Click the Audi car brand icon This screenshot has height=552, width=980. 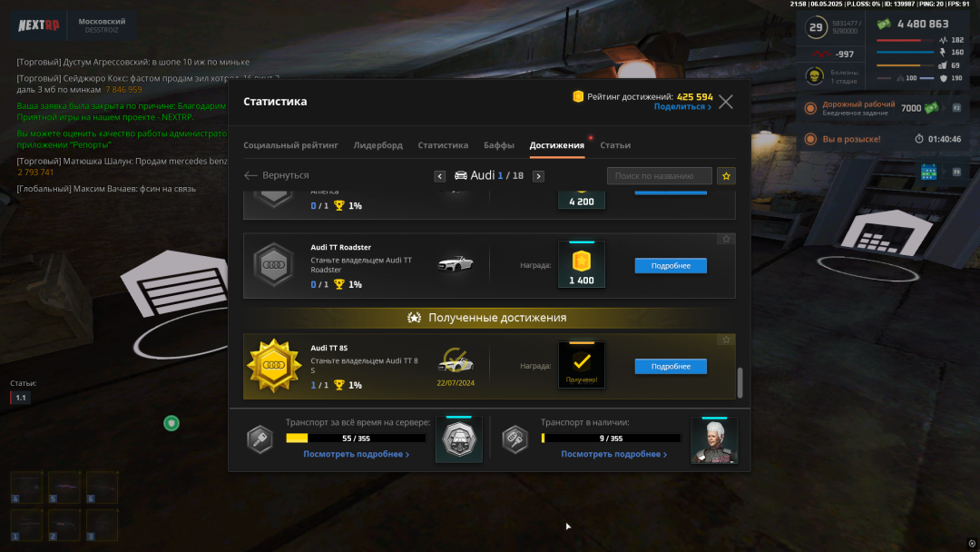click(x=461, y=175)
